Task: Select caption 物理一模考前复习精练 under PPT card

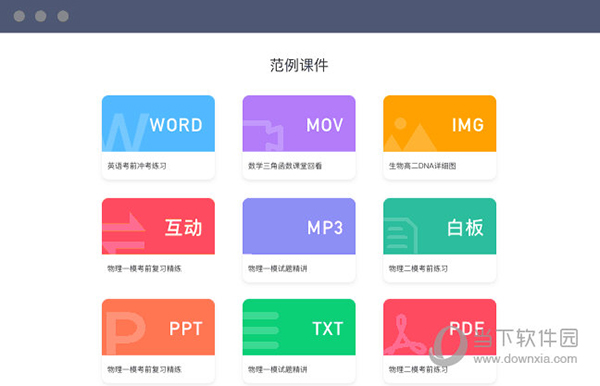Action: point(145,370)
